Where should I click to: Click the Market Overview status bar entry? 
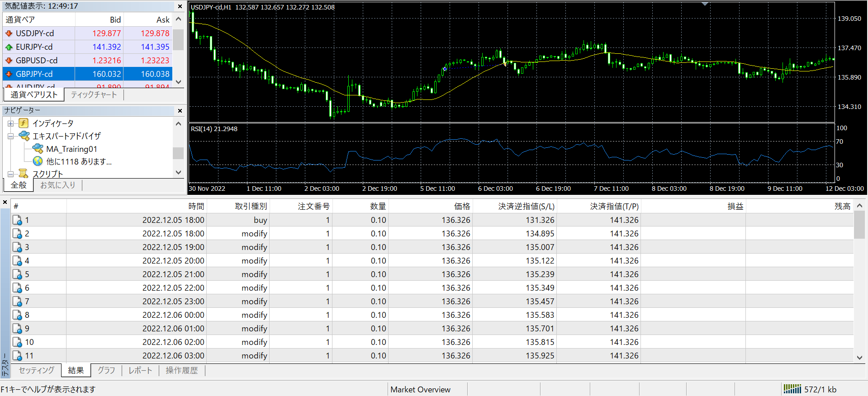pos(420,390)
